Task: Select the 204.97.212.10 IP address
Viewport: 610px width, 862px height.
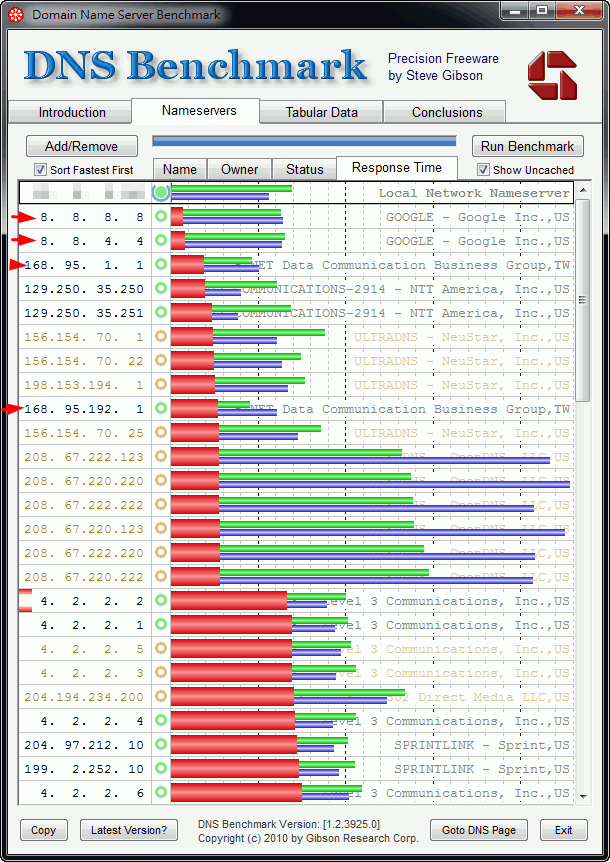Action: [x=84, y=745]
